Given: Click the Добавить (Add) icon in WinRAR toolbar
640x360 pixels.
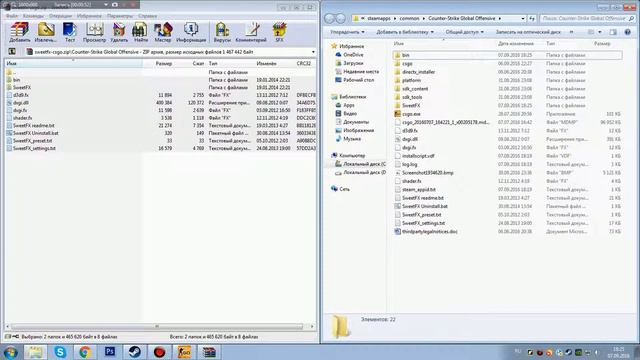Looking at the screenshot, I should tap(20, 33).
